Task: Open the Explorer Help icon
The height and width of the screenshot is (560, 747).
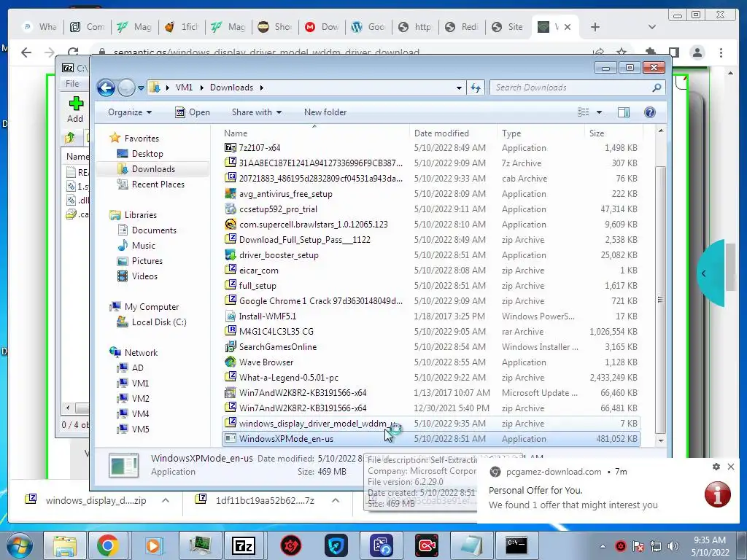Action: coord(649,112)
